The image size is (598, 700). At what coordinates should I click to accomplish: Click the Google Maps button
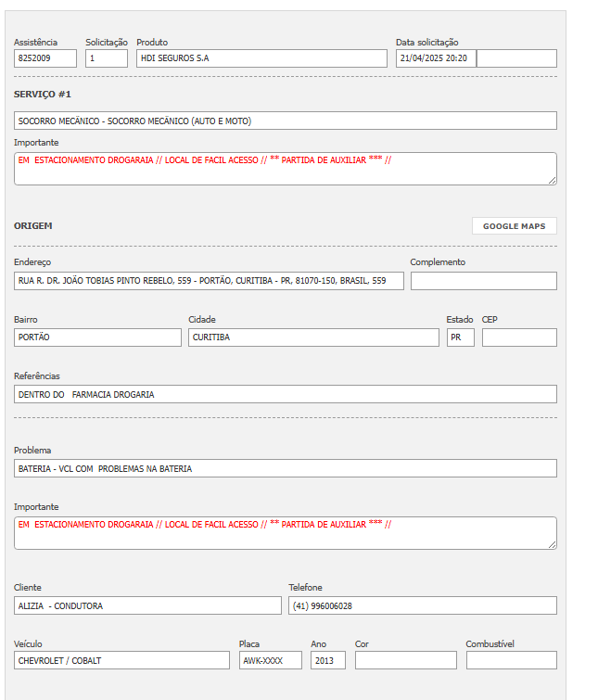(514, 226)
